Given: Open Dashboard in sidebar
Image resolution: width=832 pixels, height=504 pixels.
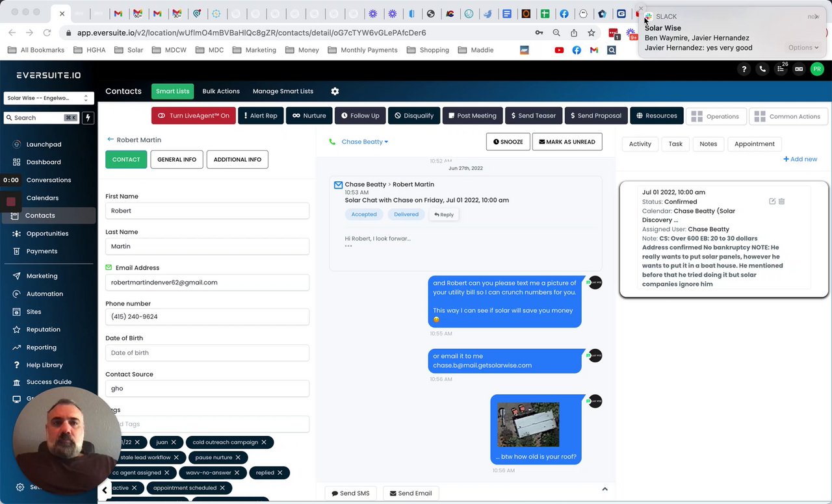Looking at the screenshot, I should pyautogui.click(x=44, y=162).
